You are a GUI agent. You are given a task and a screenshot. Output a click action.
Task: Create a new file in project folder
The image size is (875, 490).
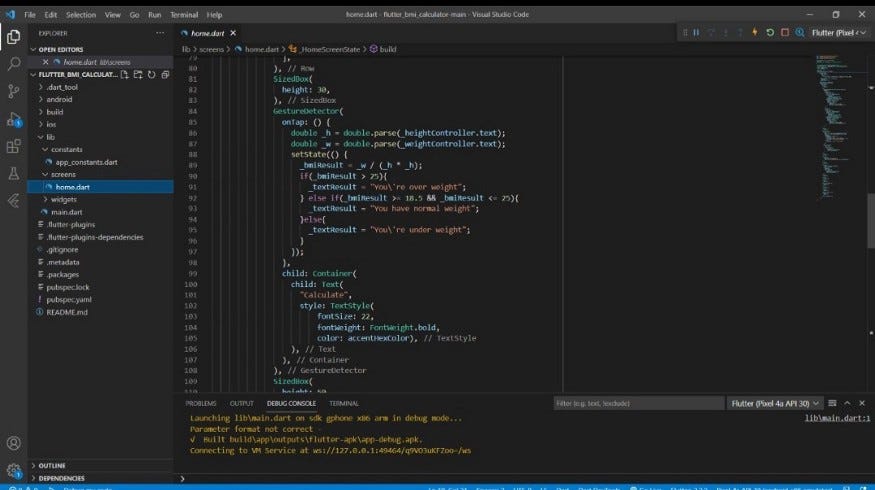pos(124,74)
